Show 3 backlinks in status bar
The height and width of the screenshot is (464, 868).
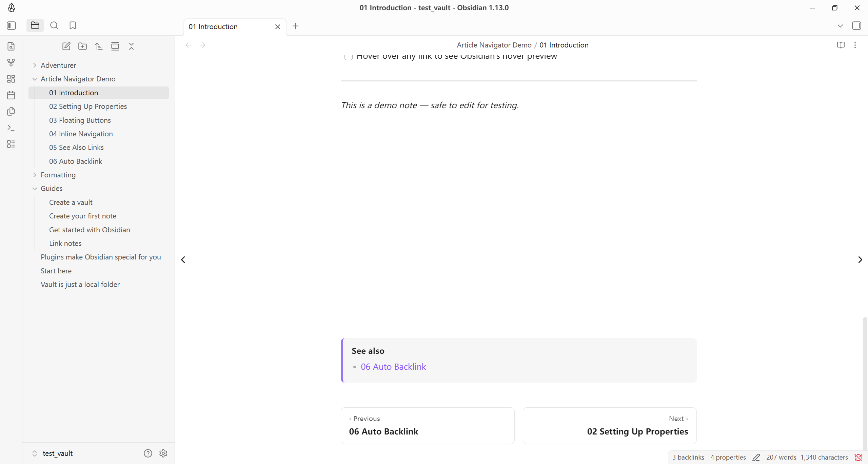tap(688, 457)
